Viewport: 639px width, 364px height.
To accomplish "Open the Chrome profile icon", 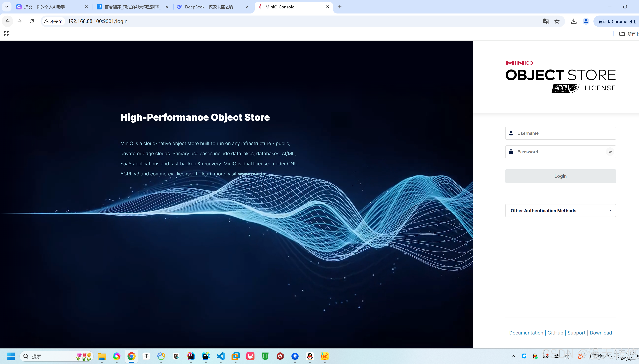I will (x=586, y=21).
